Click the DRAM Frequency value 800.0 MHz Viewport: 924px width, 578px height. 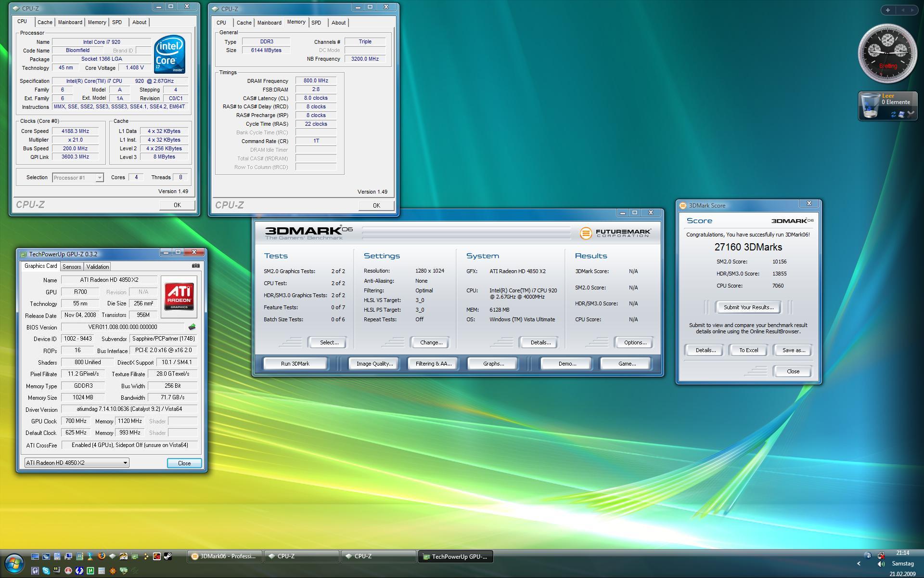[x=316, y=81]
